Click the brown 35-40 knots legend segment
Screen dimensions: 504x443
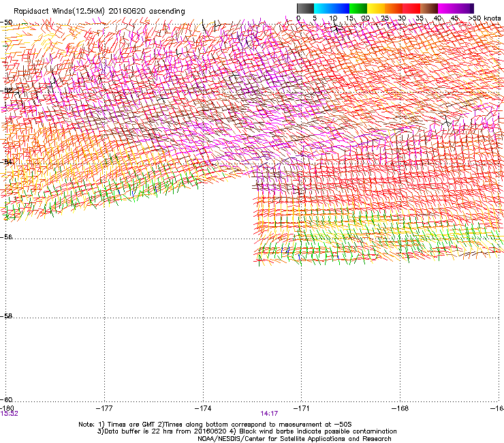click(429, 8)
